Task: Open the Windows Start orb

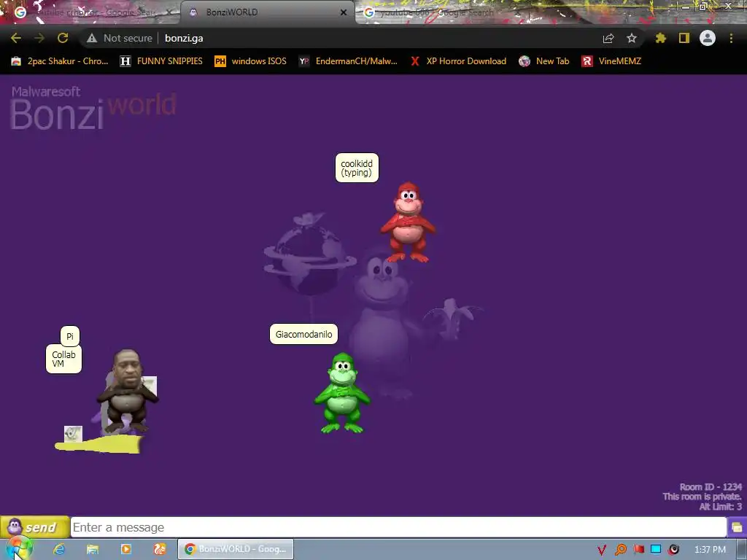Action: 18,549
